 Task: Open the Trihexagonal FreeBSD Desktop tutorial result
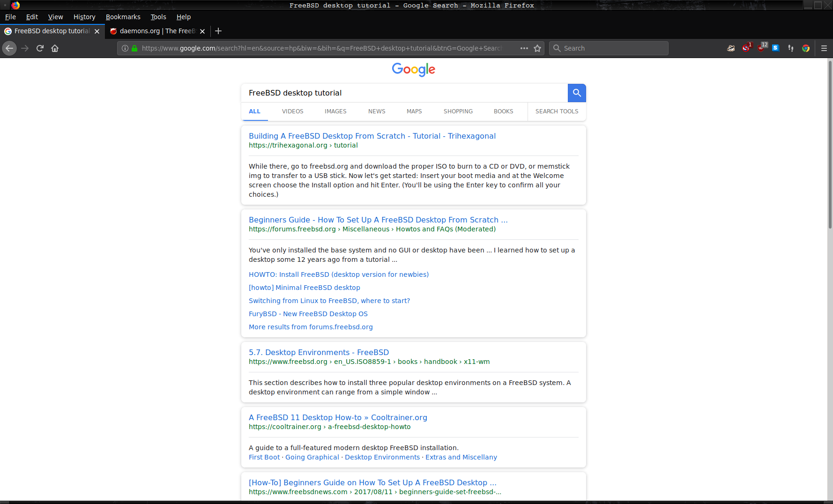372,136
